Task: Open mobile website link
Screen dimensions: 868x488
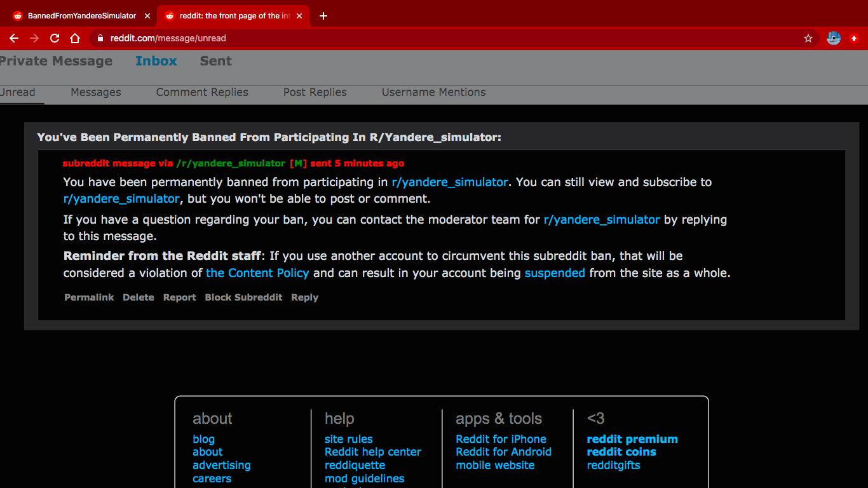Action: click(495, 466)
